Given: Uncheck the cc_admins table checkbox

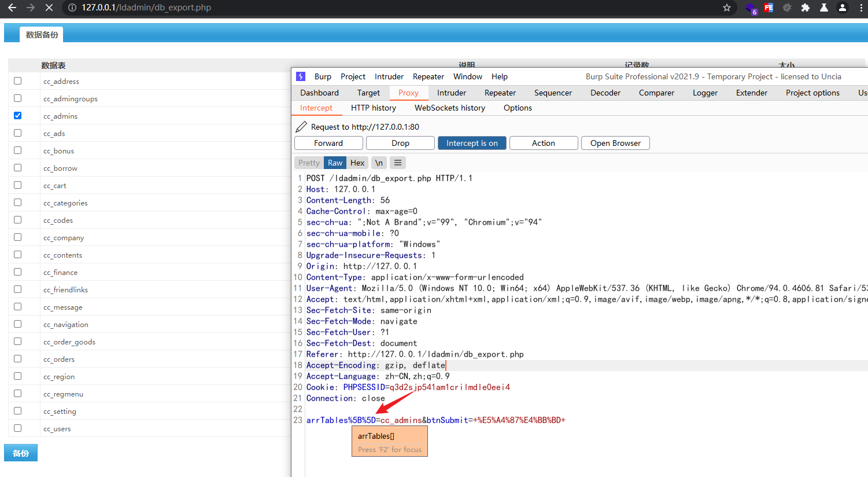Looking at the screenshot, I should click(x=17, y=116).
